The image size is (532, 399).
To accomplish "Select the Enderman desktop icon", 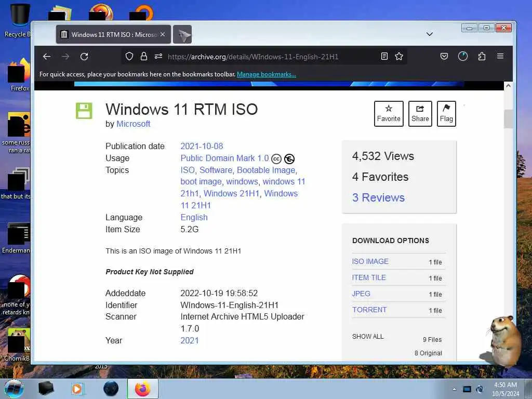I will point(16,238).
